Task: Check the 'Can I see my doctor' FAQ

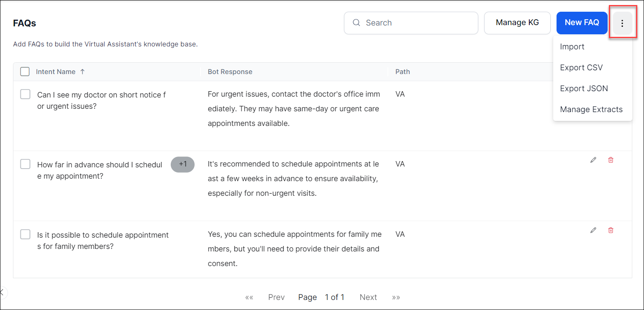Action: (25, 94)
